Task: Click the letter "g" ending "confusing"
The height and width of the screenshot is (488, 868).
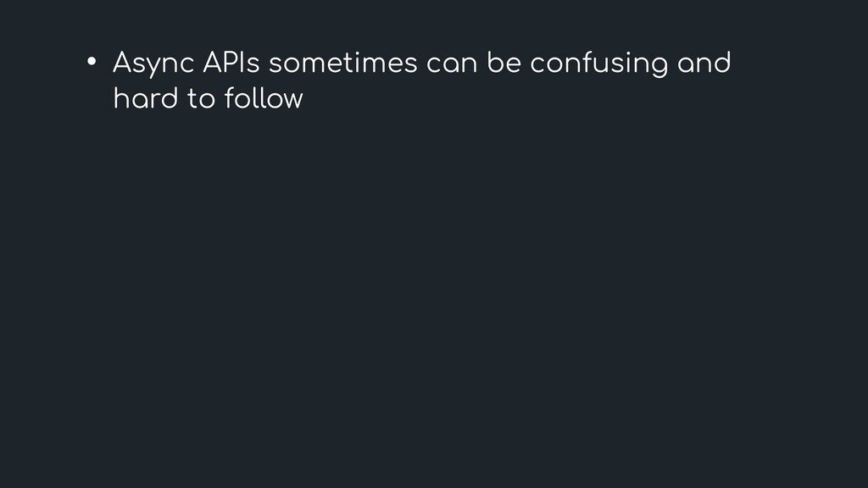Action: pyautogui.click(x=659, y=67)
